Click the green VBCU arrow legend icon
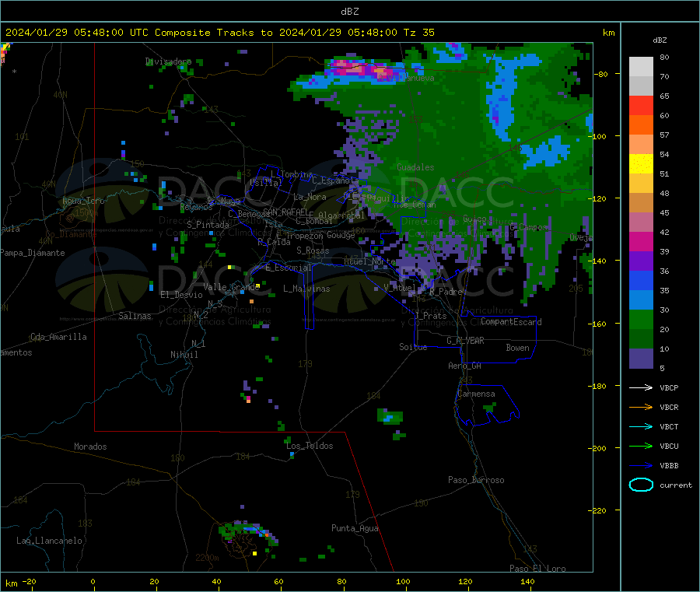The width and height of the screenshot is (700, 592). pos(641,446)
